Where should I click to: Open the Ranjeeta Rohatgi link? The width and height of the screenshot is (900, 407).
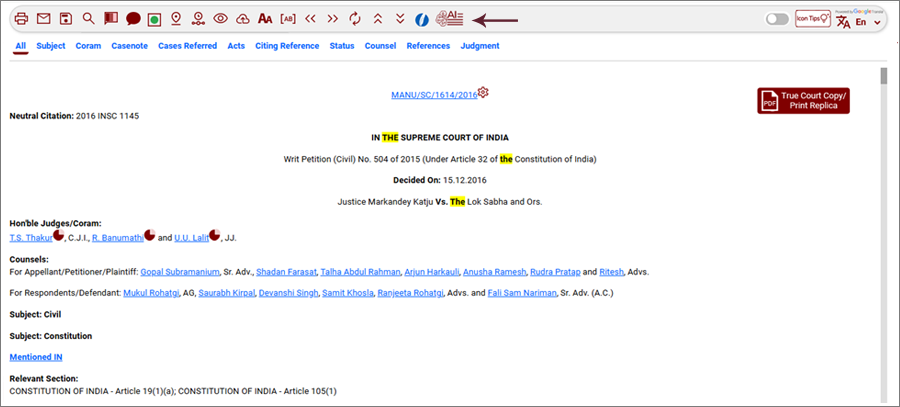(411, 293)
